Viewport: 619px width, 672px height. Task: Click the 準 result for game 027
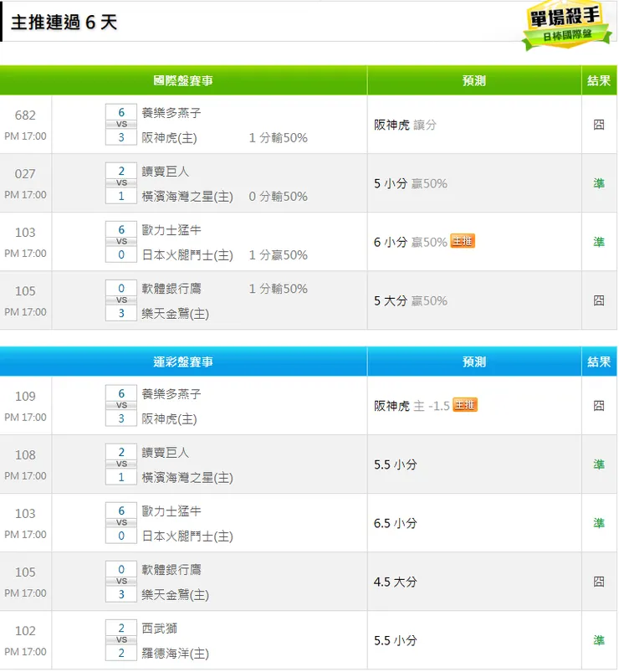coord(599,183)
